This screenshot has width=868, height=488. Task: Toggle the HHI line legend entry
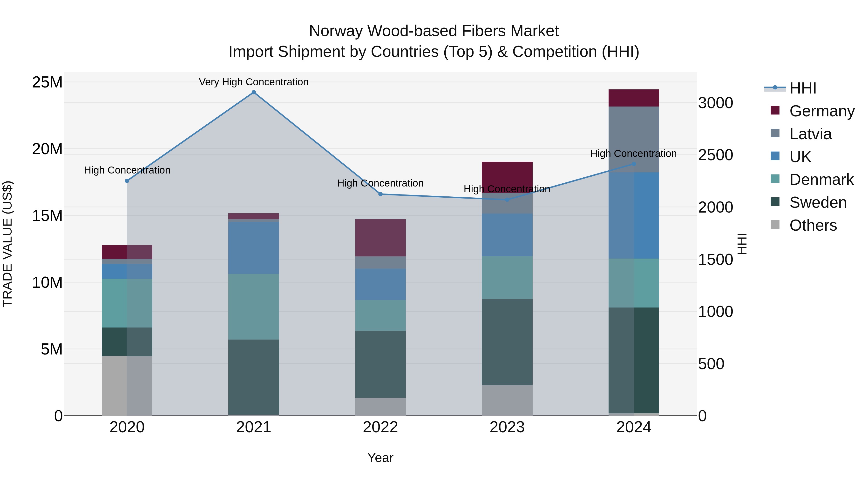pyautogui.click(x=791, y=88)
